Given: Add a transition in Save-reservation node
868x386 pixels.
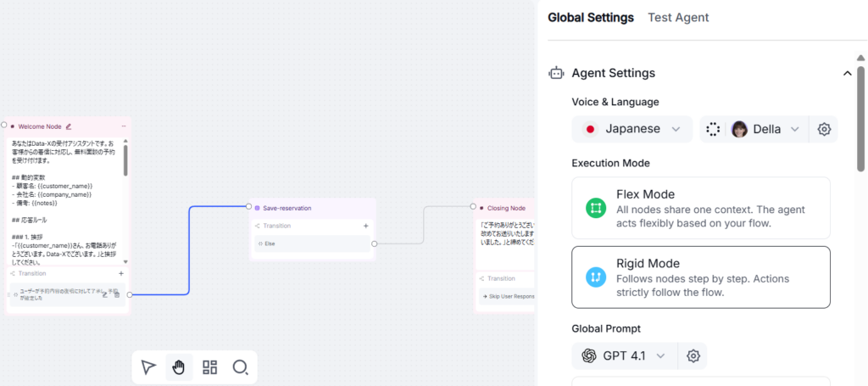Looking at the screenshot, I should [366, 226].
